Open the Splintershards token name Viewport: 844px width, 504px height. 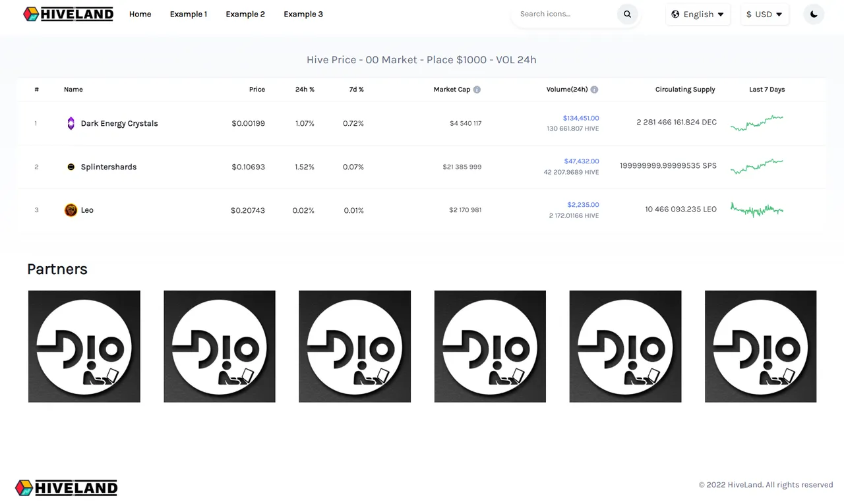tap(109, 167)
